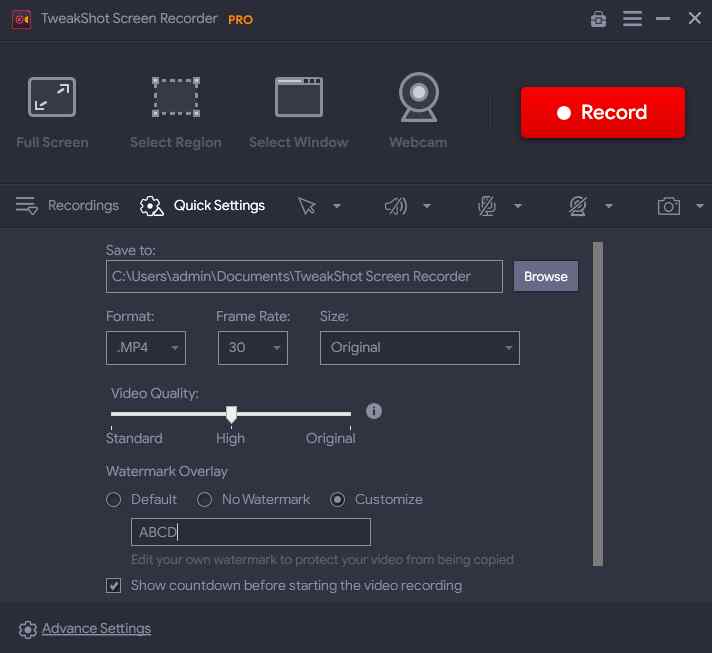This screenshot has height=653, width=712.
Task: Open the hamburger menu icon
Action: point(632,19)
